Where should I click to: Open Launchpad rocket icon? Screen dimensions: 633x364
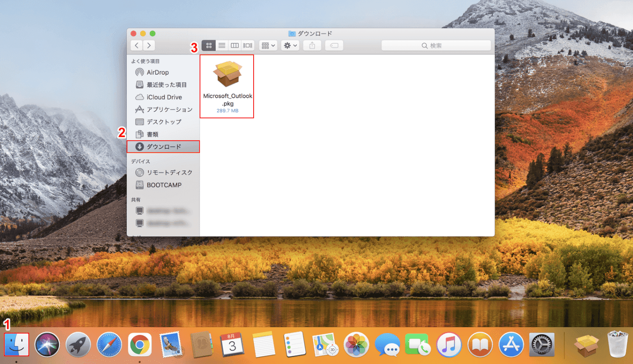point(78,344)
